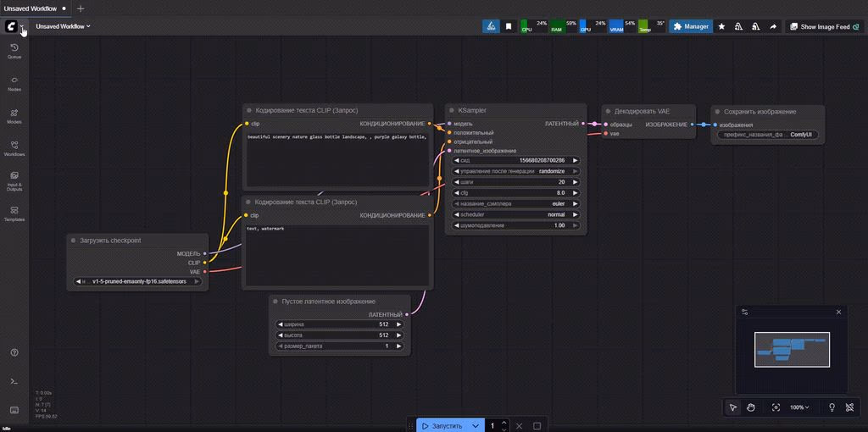Open the ComfyUI logo main menu
Screen dimensions: 868x432
(x=12, y=27)
